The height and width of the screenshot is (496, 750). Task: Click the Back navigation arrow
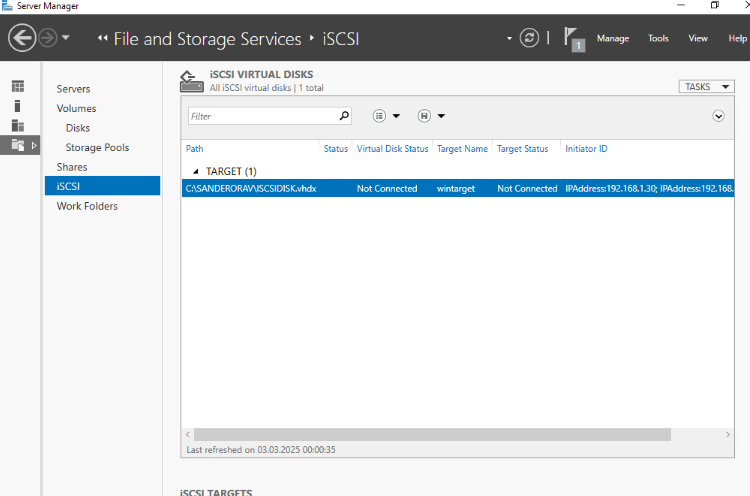[x=22, y=38]
